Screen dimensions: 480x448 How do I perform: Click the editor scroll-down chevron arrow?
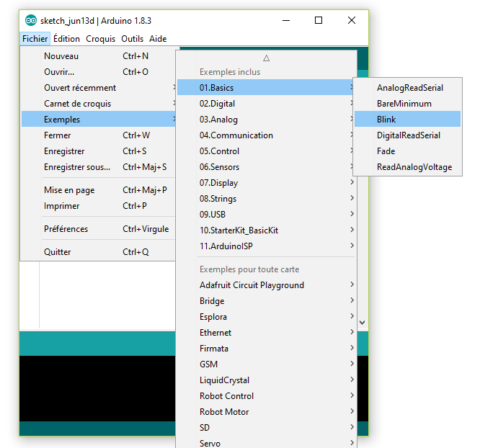362,322
